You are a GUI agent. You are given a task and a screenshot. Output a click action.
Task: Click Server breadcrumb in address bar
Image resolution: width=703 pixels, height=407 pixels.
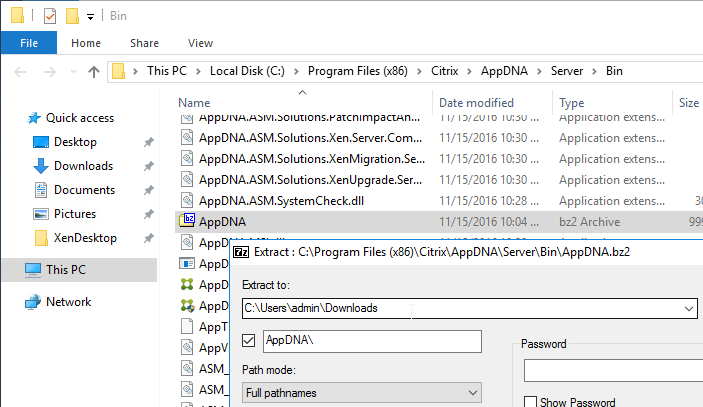(567, 71)
